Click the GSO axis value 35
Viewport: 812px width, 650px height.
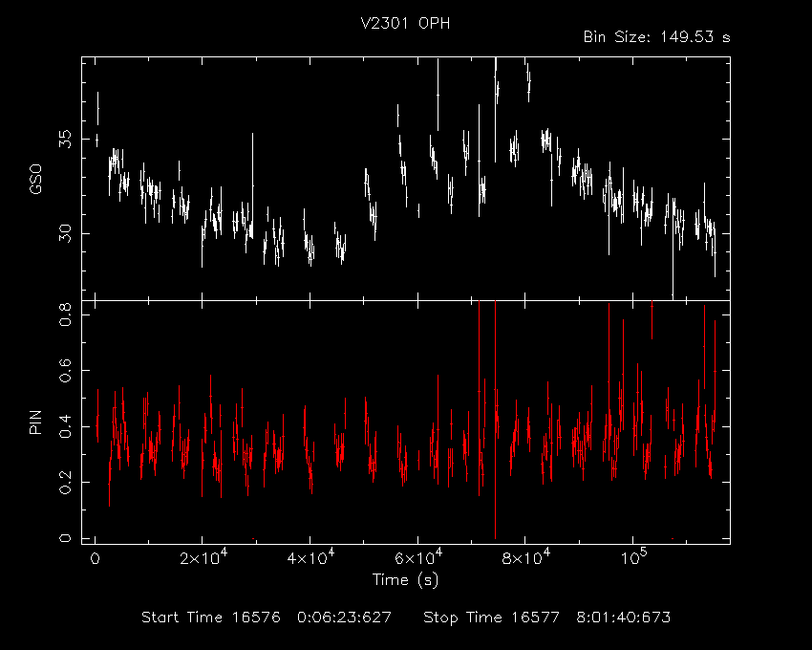pos(65,139)
